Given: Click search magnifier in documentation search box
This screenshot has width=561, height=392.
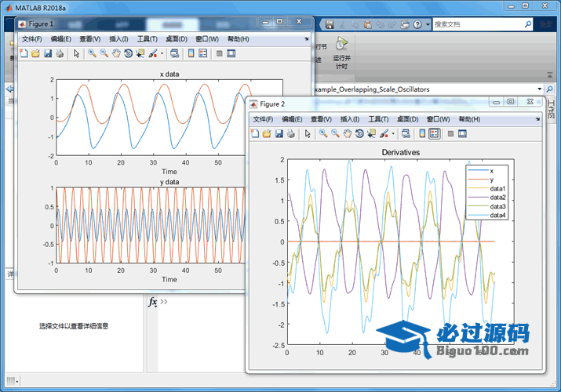Looking at the screenshot, I should pos(528,24).
